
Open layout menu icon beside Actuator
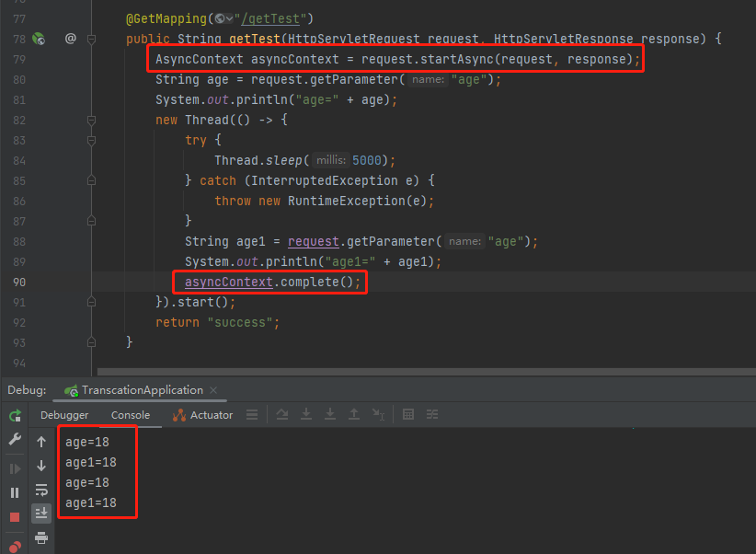coord(252,414)
